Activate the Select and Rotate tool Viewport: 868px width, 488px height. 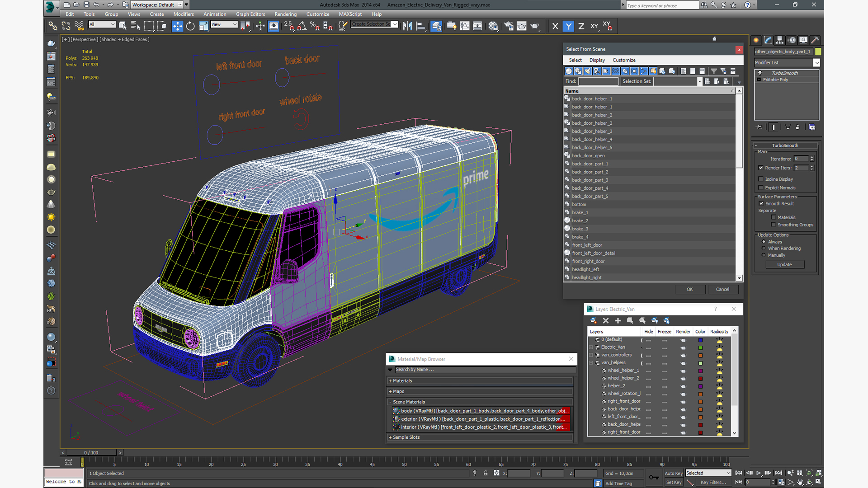point(190,26)
